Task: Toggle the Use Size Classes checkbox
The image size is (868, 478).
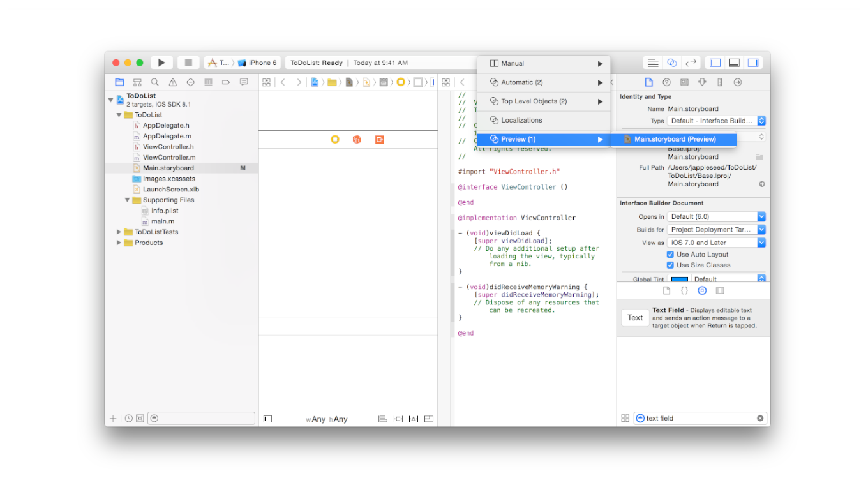Action: pos(670,265)
